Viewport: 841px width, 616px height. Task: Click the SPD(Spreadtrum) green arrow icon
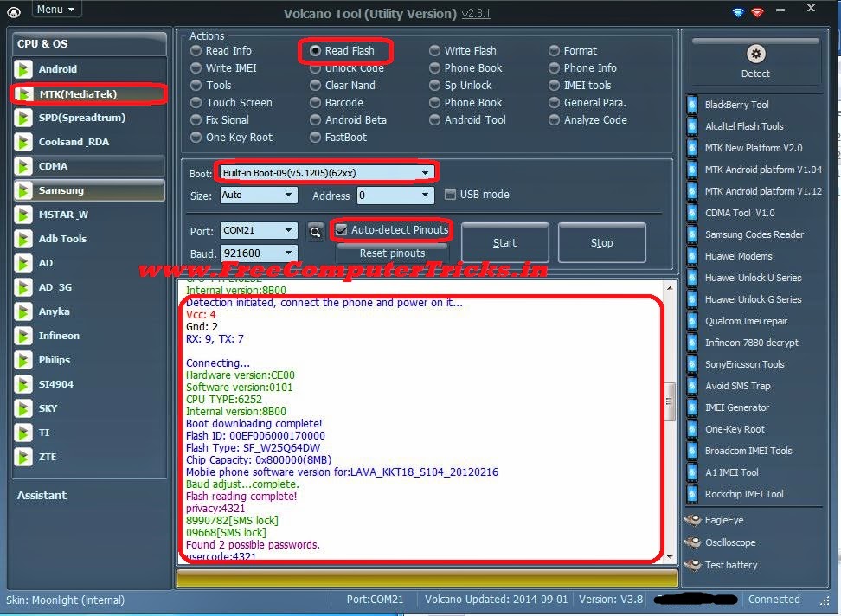(x=23, y=118)
